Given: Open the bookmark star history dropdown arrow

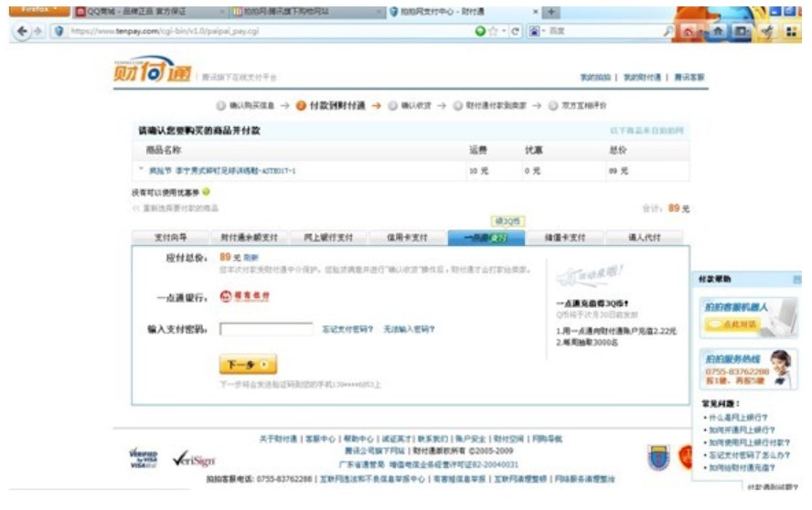Looking at the screenshot, I should tap(503, 31).
